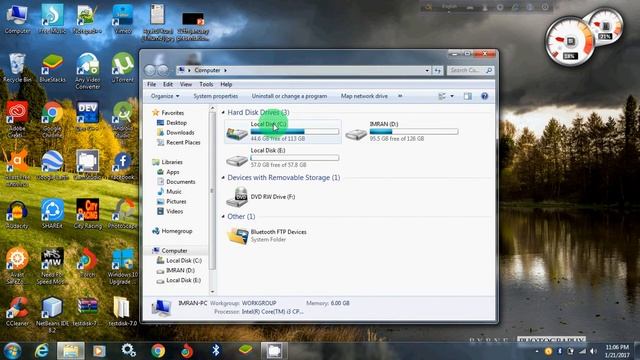
Task: Click the Back navigation button
Action: (150, 70)
